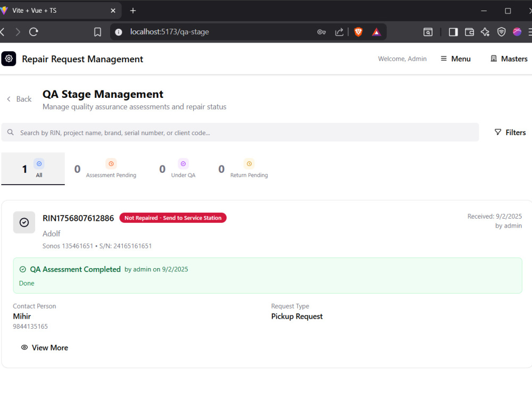532x399 pixels.
Task: Open the password key icon
Action: click(321, 32)
